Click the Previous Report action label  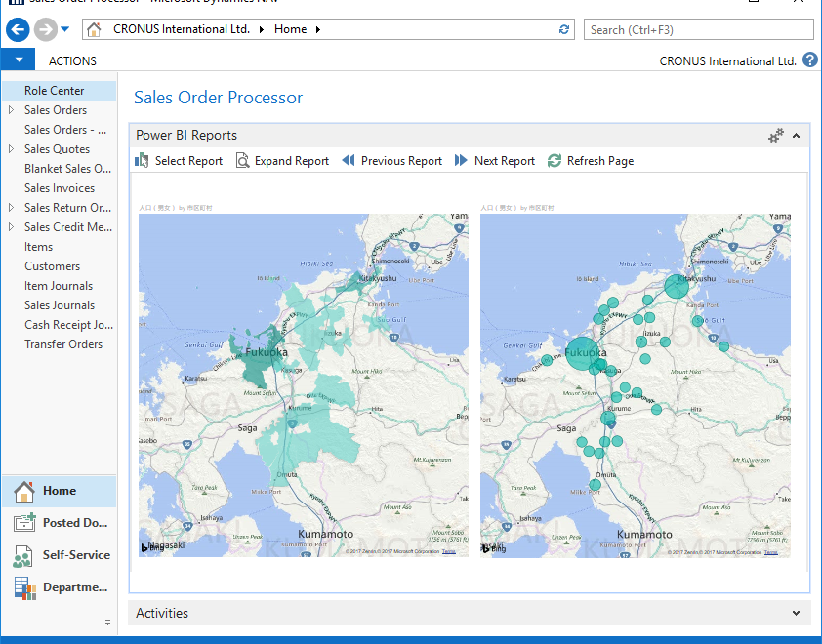401,161
